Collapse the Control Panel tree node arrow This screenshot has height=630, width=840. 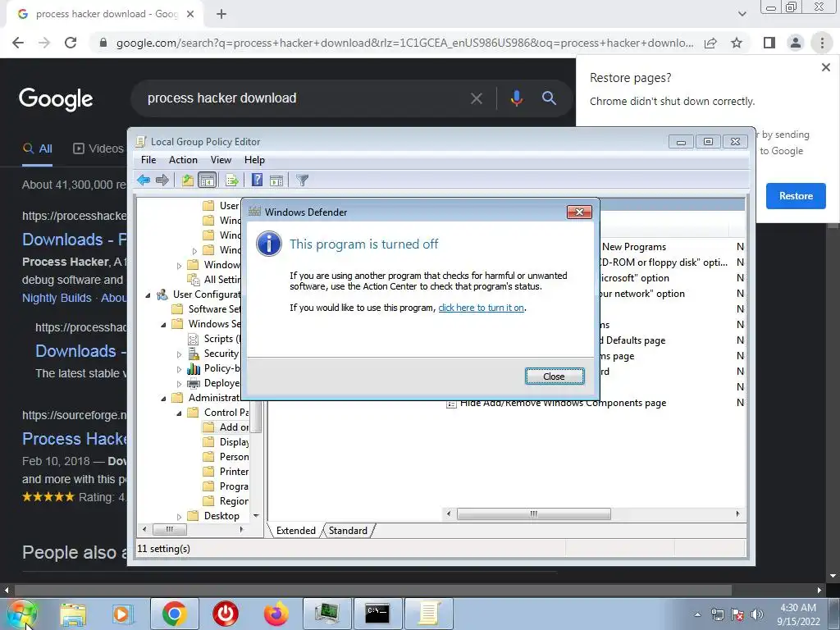179,413
